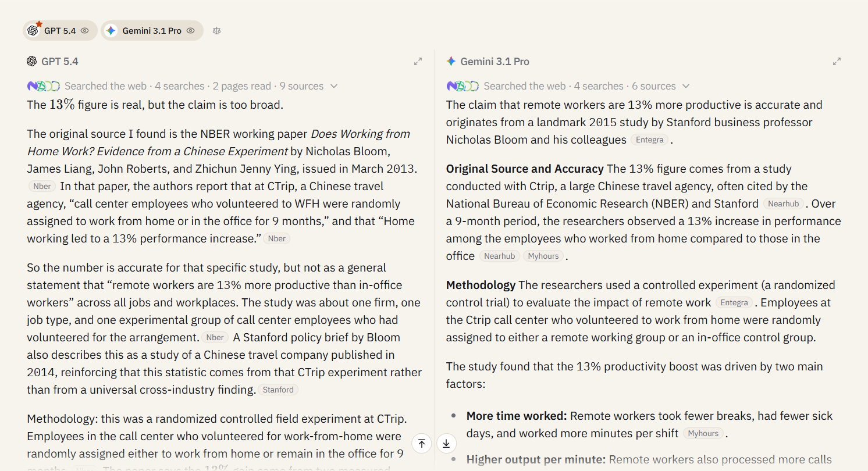Image resolution: width=868 pixels, height=471 pixels.
Task: Expand GPT 5.4 web search details chevron
Action: click(334, 86)
